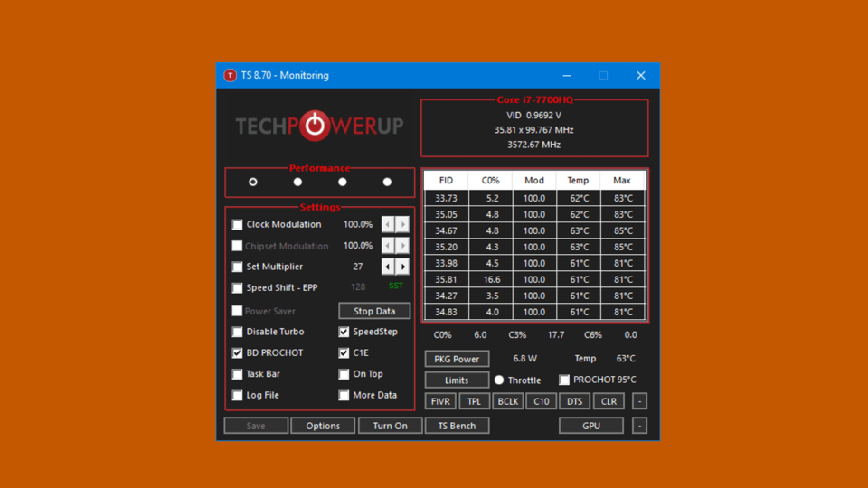Open the Limits window
Viewport: 868px width, 488px height.
(x=457, y=380)
